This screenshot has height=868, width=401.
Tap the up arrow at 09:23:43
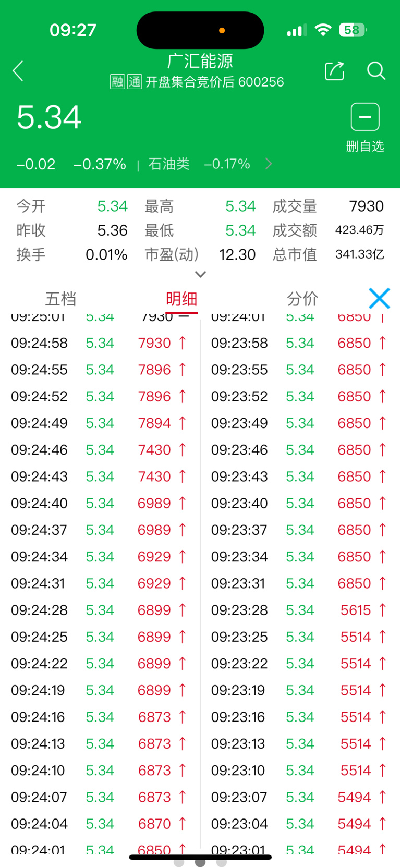click(383, 476)
